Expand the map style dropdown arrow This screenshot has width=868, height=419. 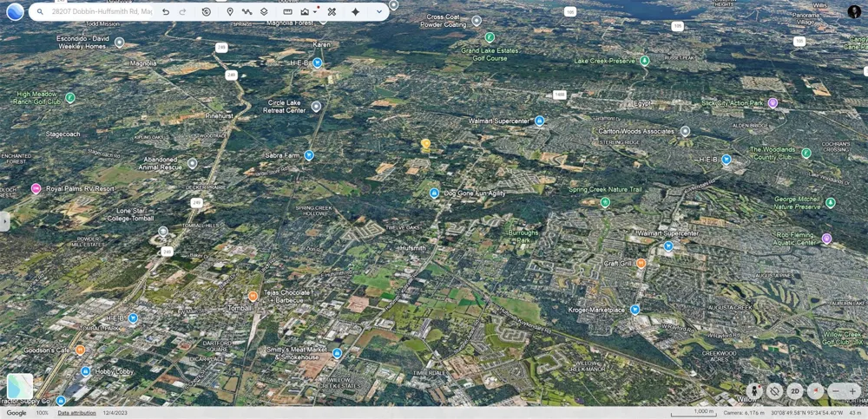[x=315, y=12]
